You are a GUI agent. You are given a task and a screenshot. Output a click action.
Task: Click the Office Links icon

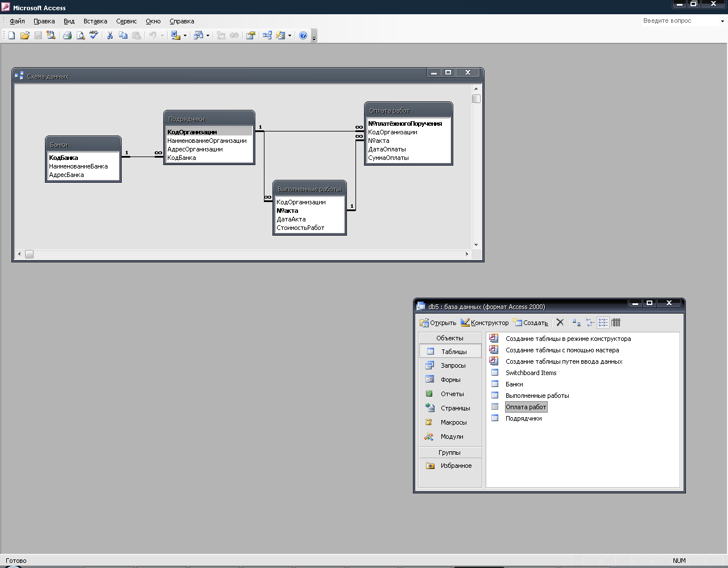[x=176, y=35]
